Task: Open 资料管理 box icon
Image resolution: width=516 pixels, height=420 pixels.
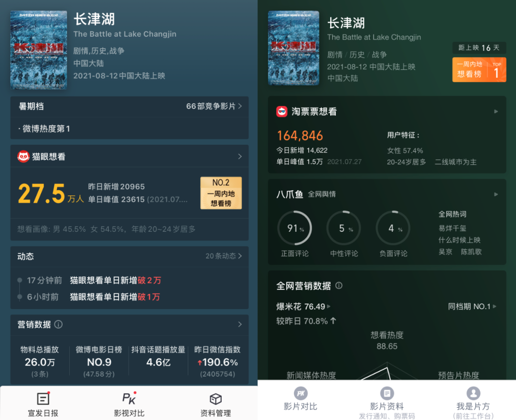Action: click(215, 399)
